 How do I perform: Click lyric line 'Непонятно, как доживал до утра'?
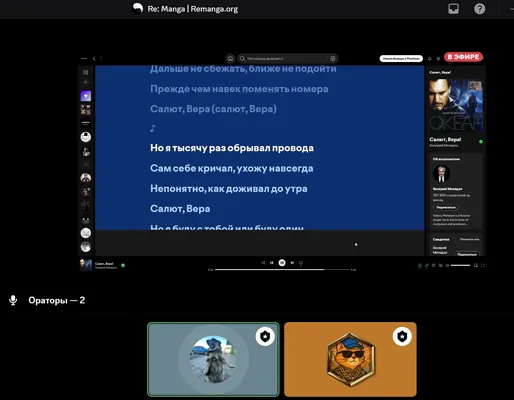click(x=229, y=189)
